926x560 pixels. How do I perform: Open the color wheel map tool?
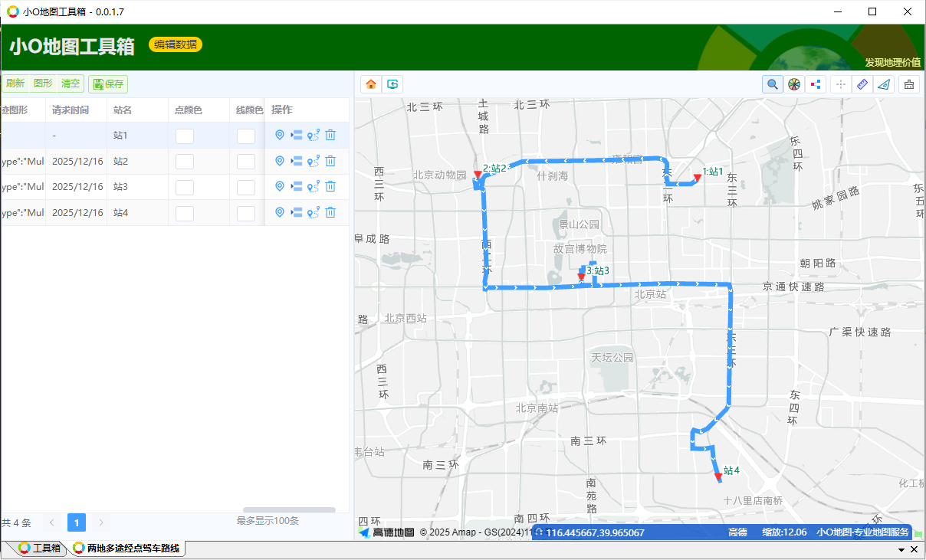coord(794,84)
